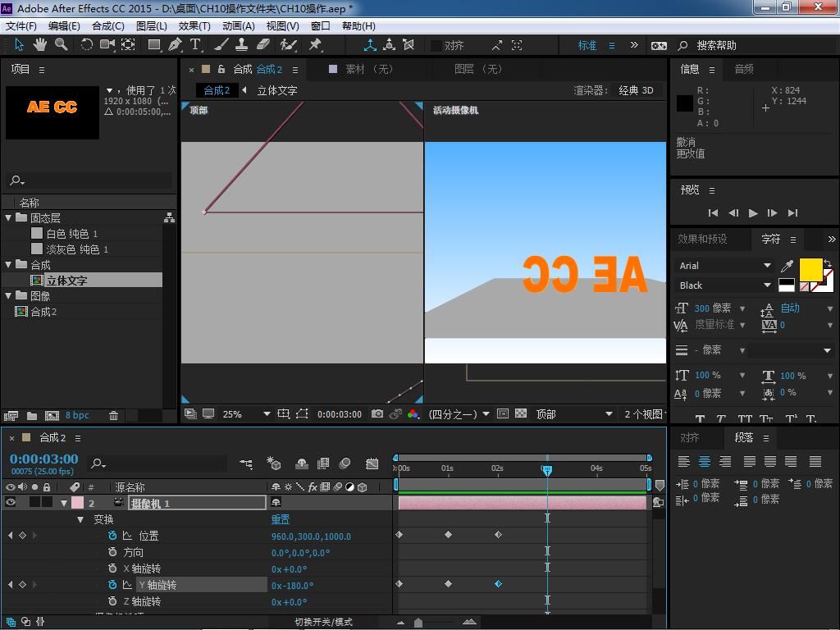Select the Eraser tool
840x630 pixels.
pyautogui.click(x=263, y=45)
